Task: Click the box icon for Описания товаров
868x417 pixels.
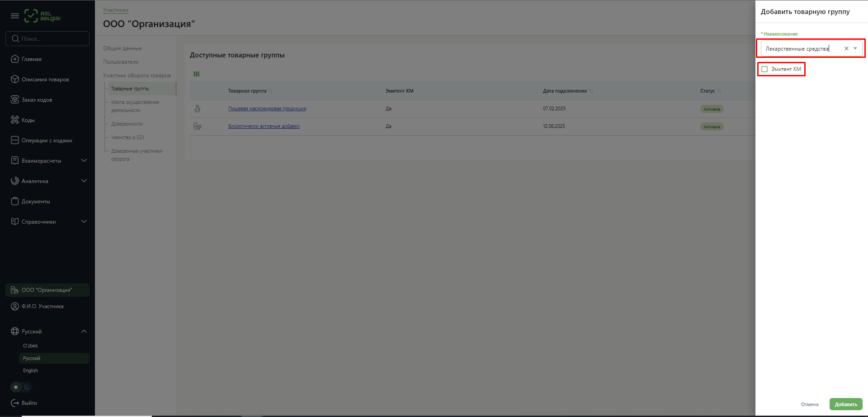Action: [15, 80]
